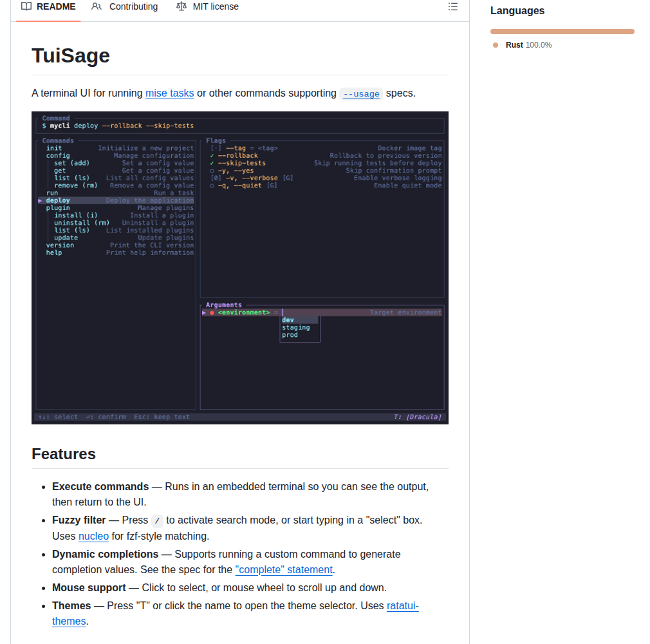Select 'prod' from the environment completion list
Viewport: 650px width, 644px height.
coord(291,335)
